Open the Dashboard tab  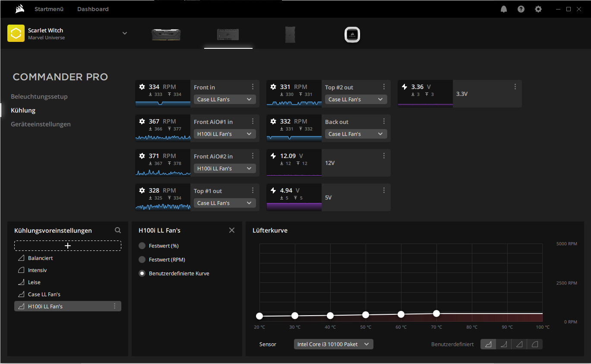(93, 9)
